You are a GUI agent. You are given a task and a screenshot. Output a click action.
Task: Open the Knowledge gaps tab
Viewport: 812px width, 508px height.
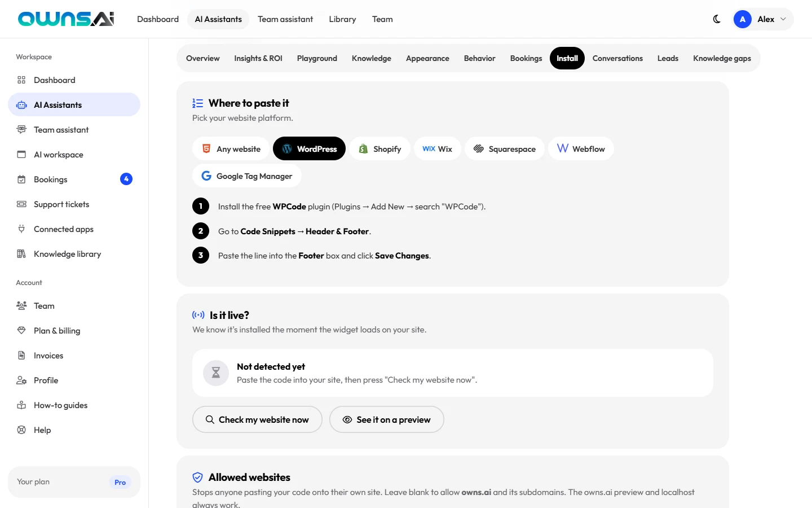722,58
